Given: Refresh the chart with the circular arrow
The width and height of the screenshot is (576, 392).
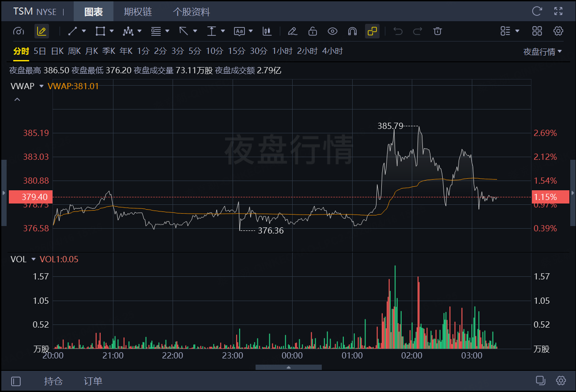Looking at the screenshot, I should [x=537, y=11].
